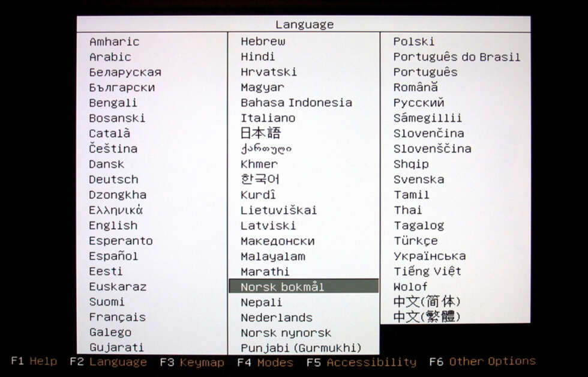The image size is (588, 377).
Task: Select Svenska language
Action: click(419, 179)
